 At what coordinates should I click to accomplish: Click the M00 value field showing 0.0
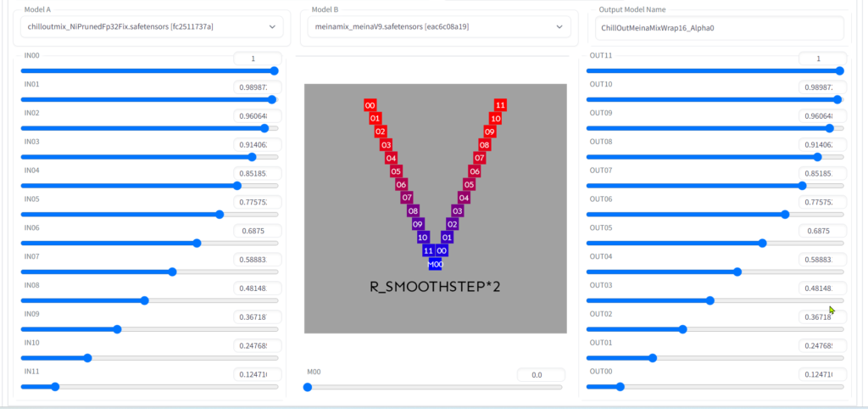(540, 374)
